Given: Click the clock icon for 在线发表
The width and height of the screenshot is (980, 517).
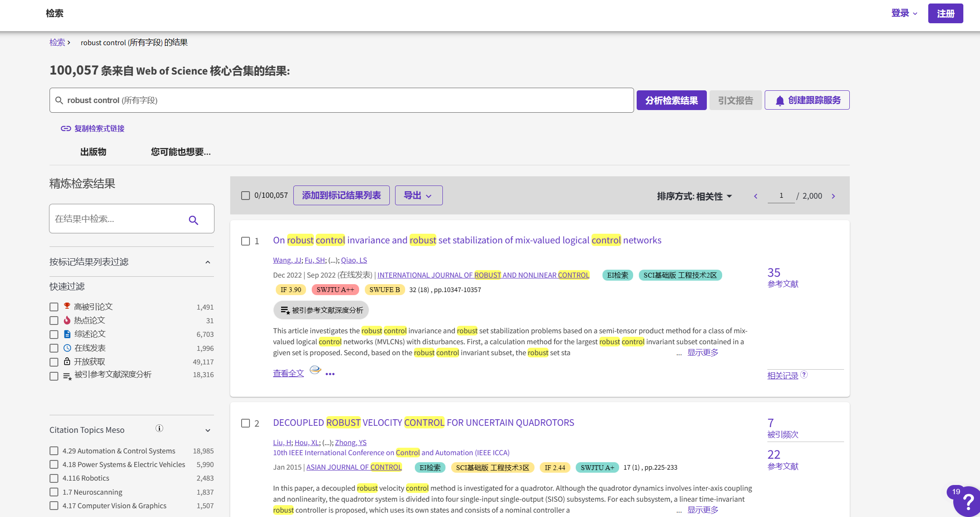Looking at the screenshot, I should coord(67,348).
